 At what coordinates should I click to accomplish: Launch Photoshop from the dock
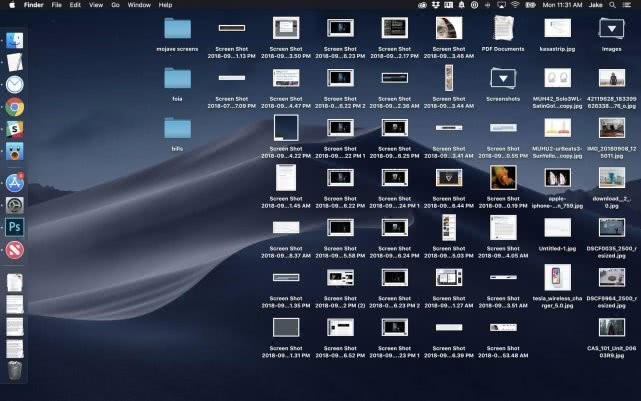[x=15, y=227]
